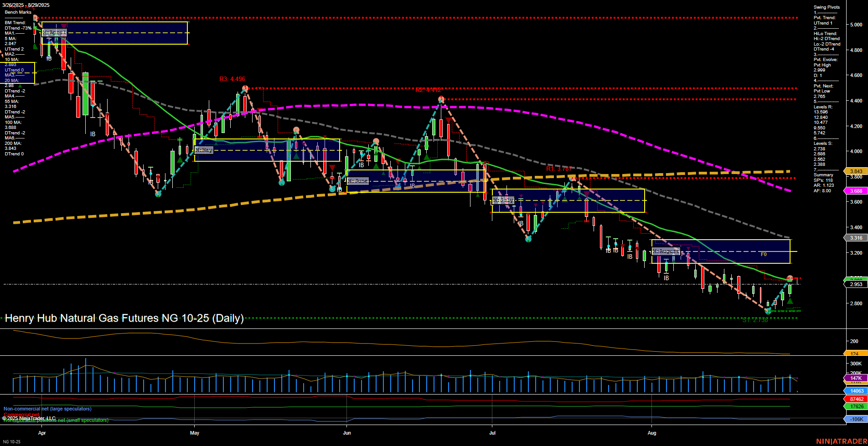868x446 pixels.
Task: Click the F0 label in August box
Action: coord(764,255)
